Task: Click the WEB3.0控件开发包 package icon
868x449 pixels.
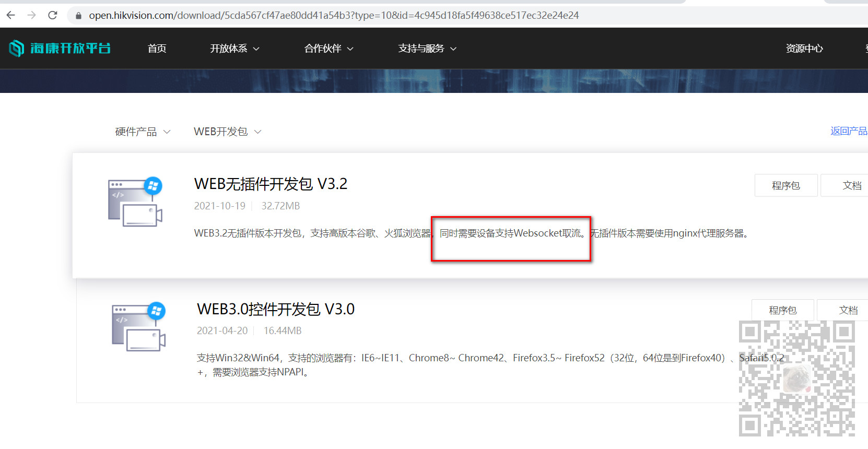Action: pyautogui.click(x=139, y=326)
